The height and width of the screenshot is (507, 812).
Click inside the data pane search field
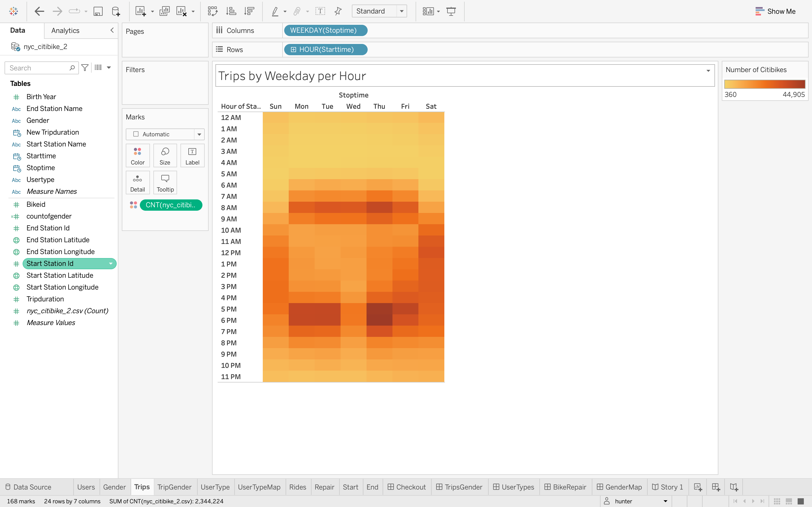[37, 68]
